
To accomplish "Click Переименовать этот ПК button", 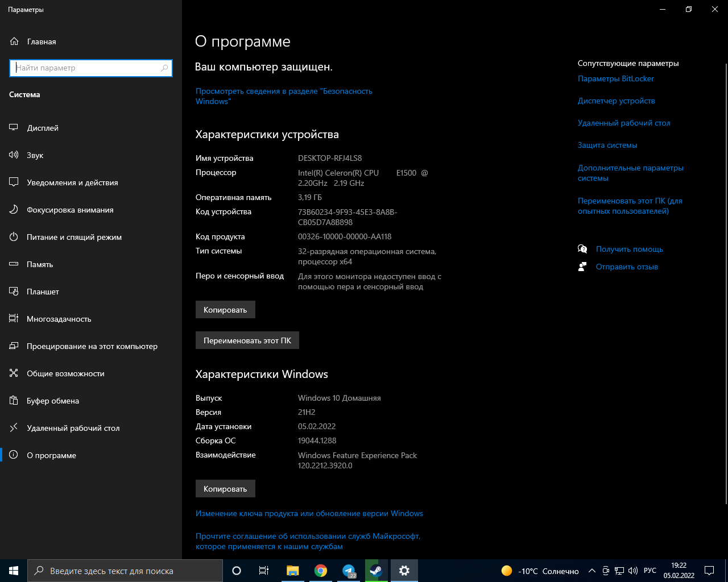I will pos(247,340).
